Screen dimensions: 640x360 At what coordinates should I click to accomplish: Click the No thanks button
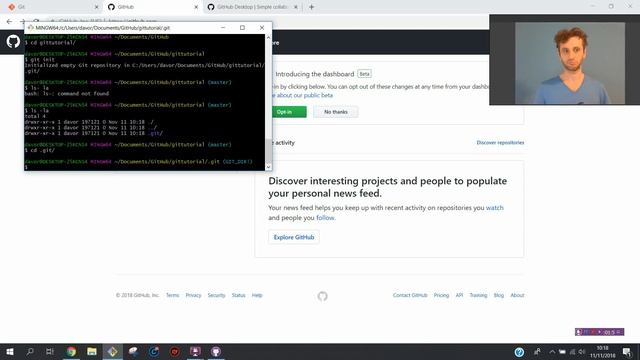coord(336,112)
